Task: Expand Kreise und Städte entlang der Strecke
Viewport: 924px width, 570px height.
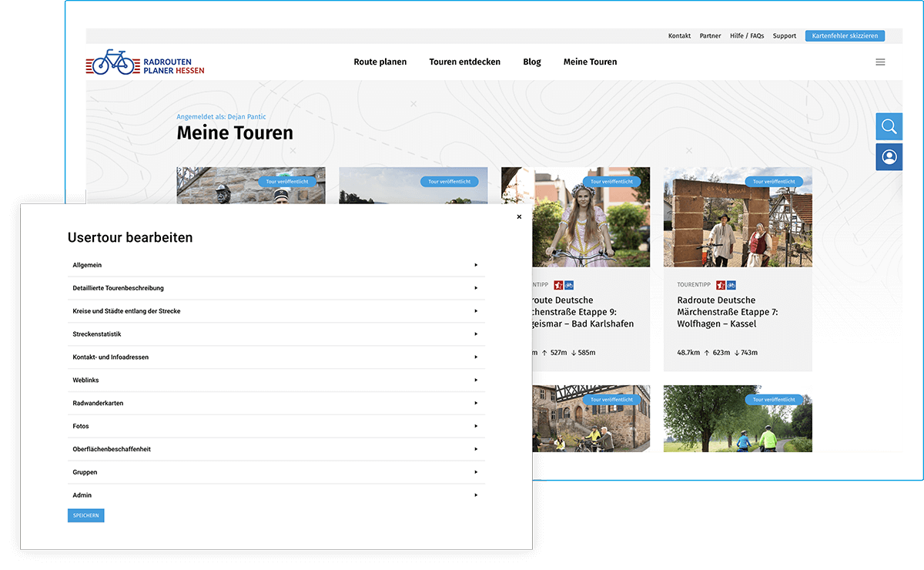Action: (276, 311)
